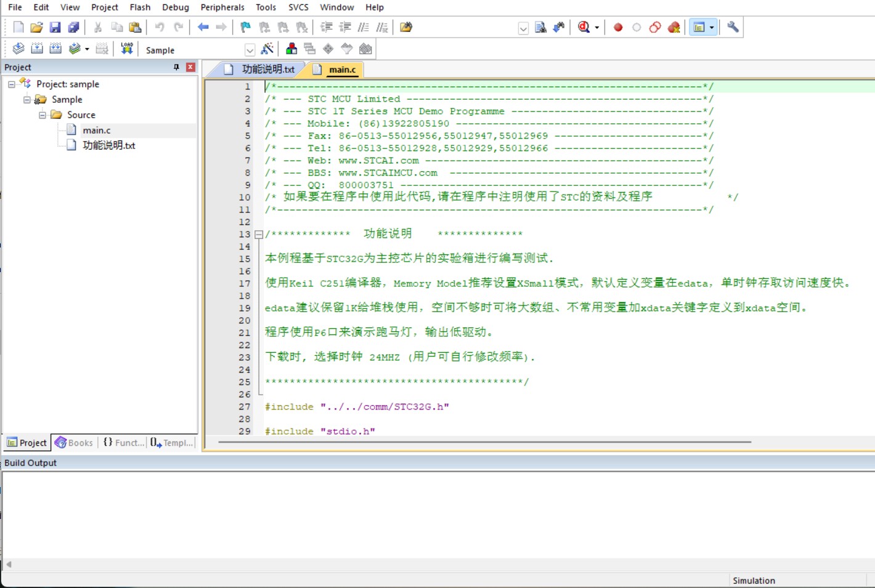Collapse the comment block at line 13
Image resolution: width=875 pixels, height=588 pixels.
[x=259, y=235]
